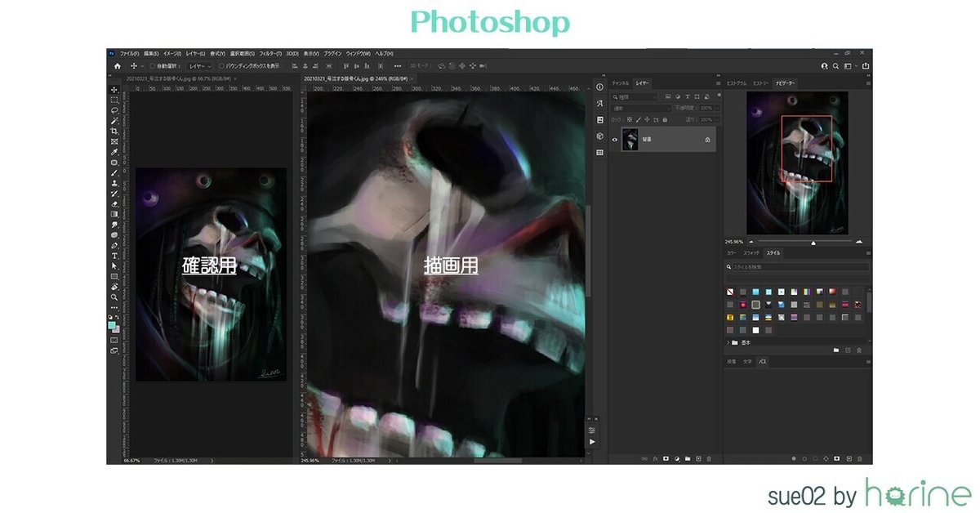Hide the 背景 layer with eye icon

point(615,140)
